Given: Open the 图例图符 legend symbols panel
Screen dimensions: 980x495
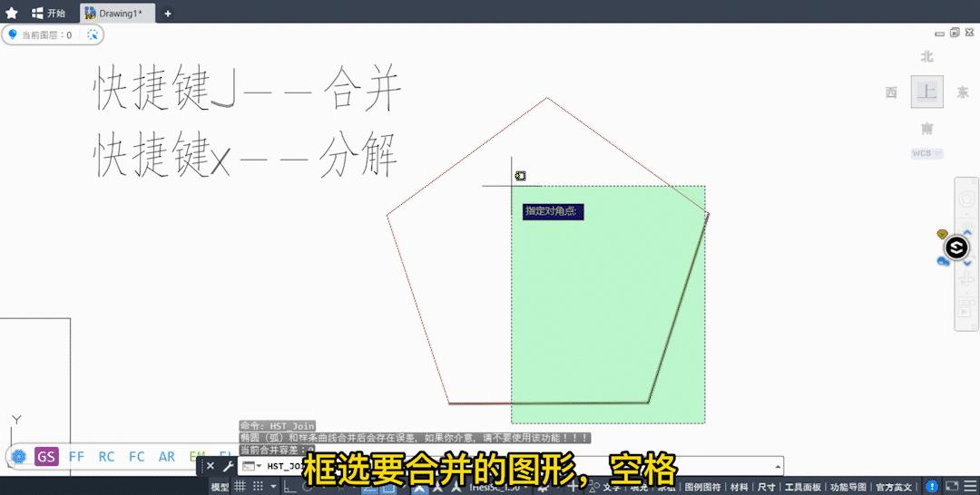Looking at the screenshot, I should tap(702, 487).
